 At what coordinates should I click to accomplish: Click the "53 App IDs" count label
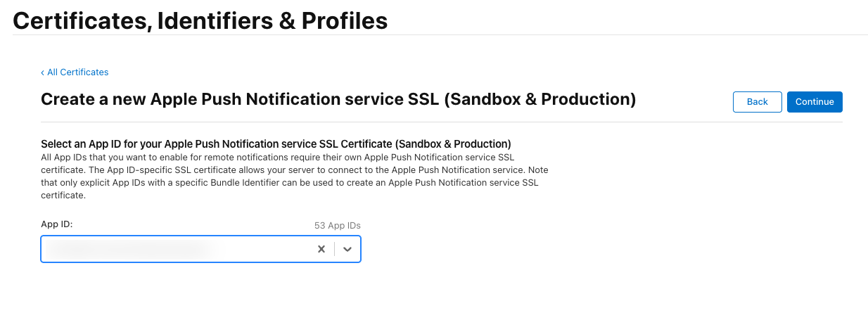pyautogui.click(x=337, y=226)
